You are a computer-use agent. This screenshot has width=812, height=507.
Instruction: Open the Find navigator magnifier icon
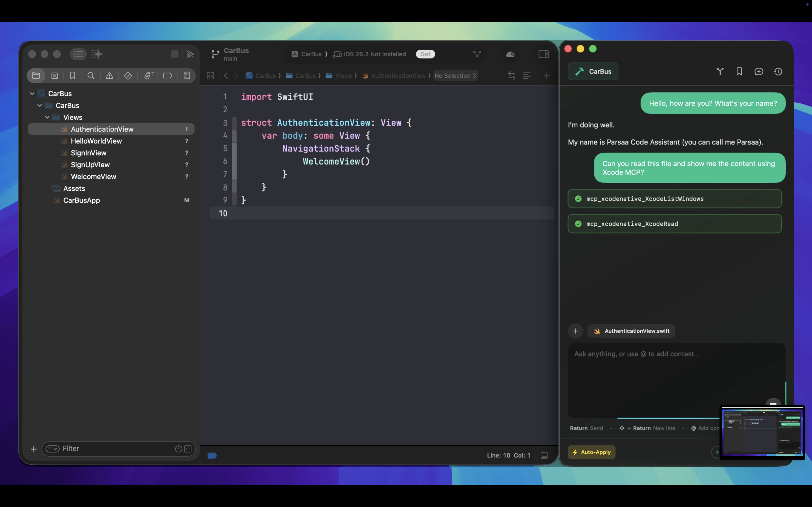coord(91,76)
